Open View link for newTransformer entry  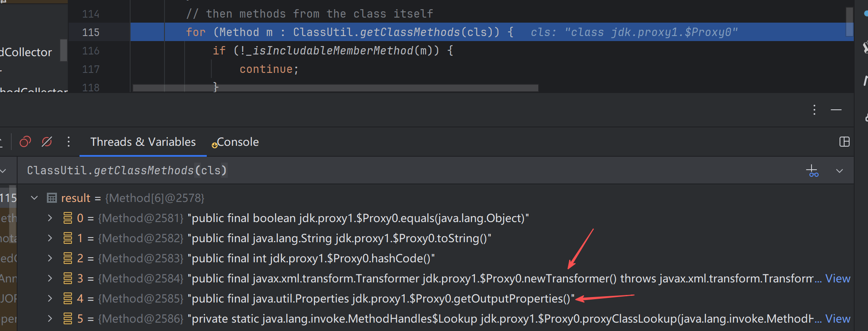tap(838, 279)
